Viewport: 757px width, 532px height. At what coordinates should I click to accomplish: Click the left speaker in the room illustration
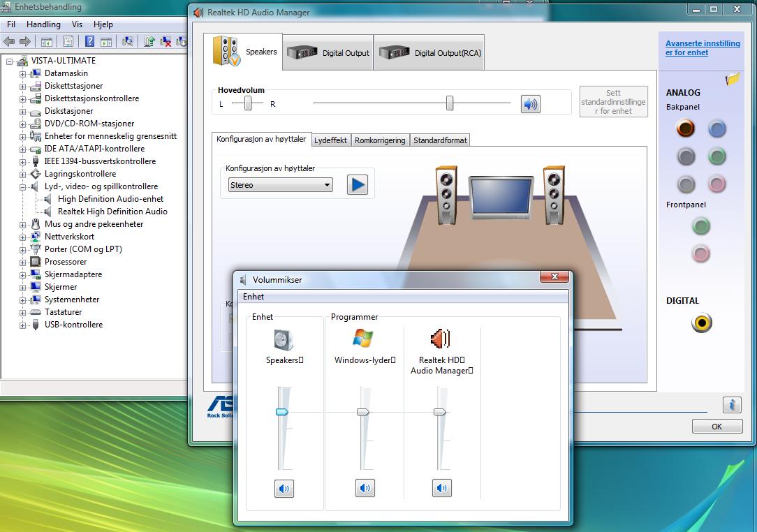446,195
